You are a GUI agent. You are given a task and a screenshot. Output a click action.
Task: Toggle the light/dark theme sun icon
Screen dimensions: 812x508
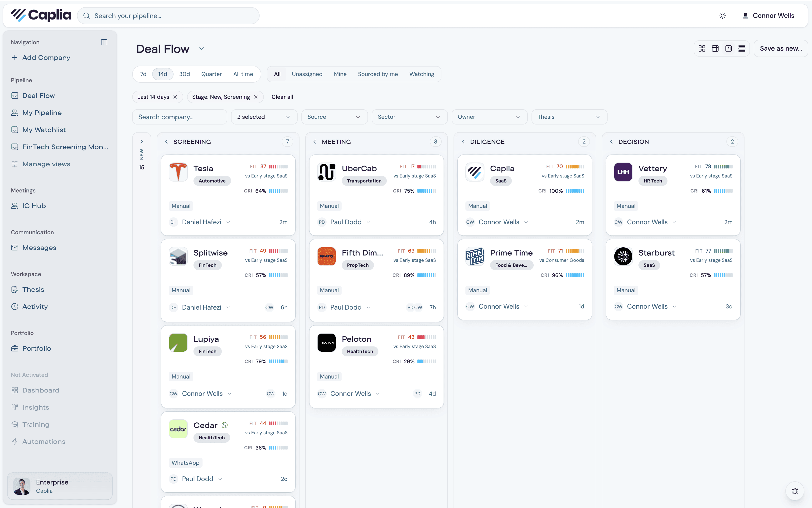point(723,16)
